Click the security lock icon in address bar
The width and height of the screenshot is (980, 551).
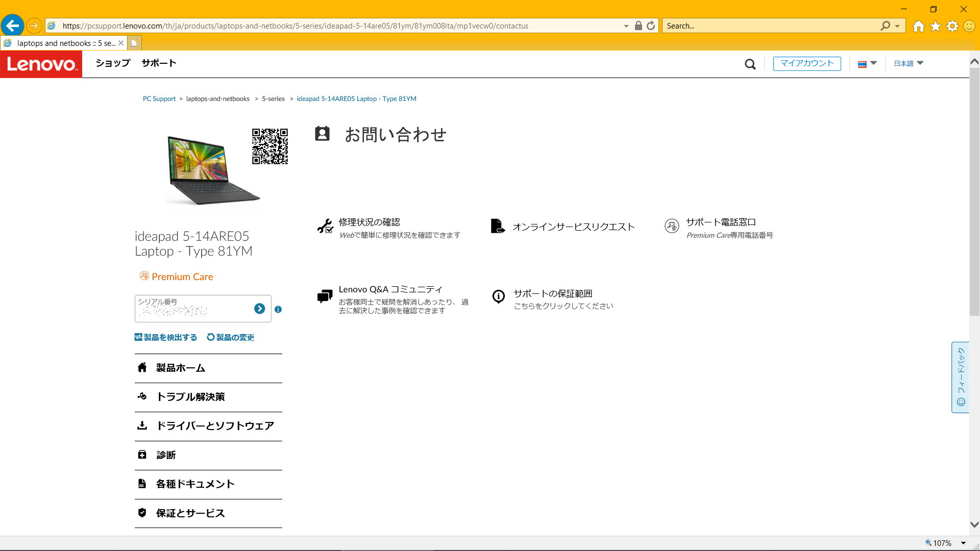pyautogui.click(x=638, y=26)
